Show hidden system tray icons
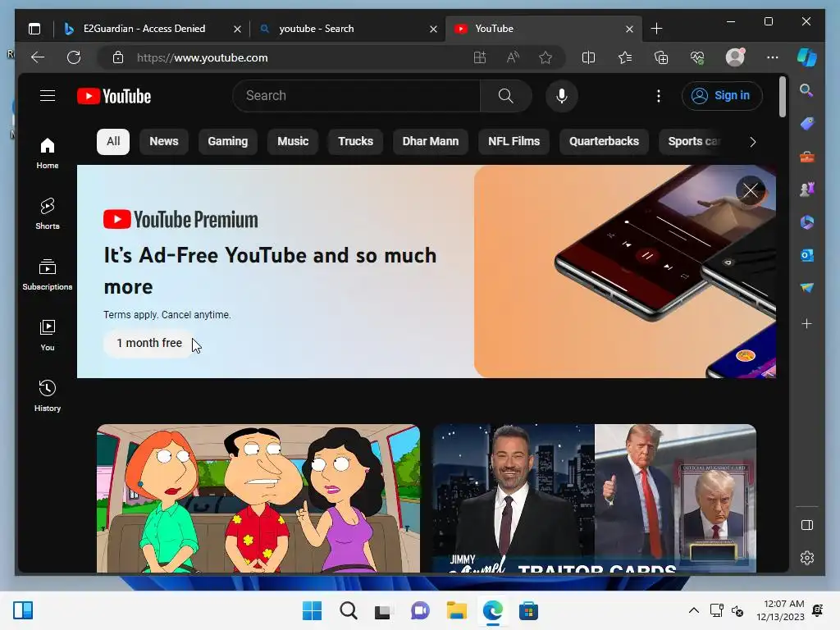The width and height of the screenshot is (840, 630). (693, 610)
